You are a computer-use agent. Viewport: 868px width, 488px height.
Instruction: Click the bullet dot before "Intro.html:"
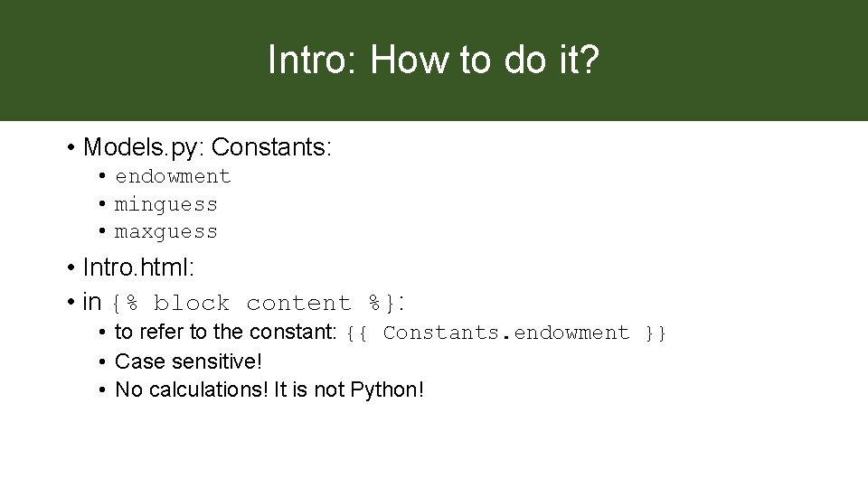tap(70, 268)
